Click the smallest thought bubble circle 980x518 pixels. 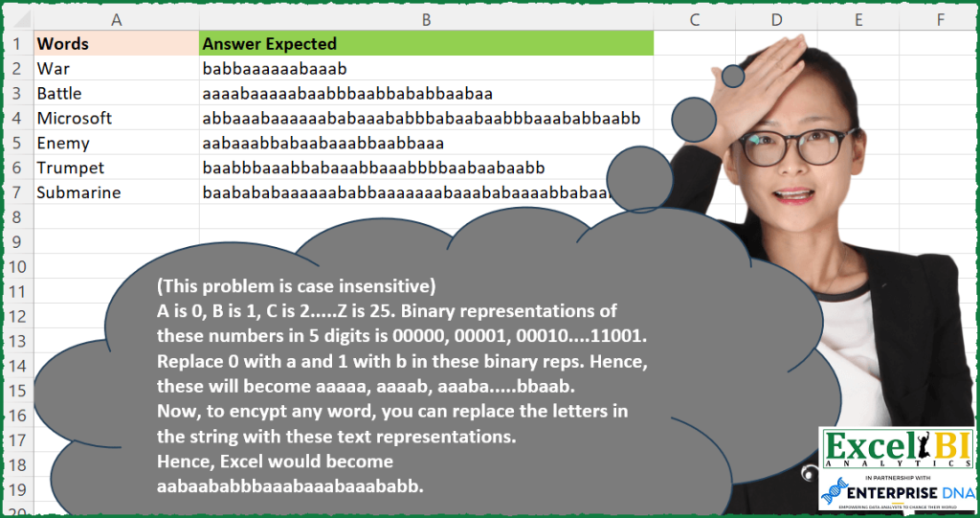point(733,76)
